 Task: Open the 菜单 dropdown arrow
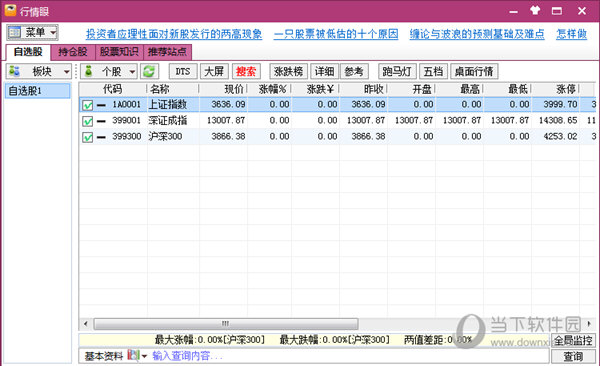tap(53, 32)
